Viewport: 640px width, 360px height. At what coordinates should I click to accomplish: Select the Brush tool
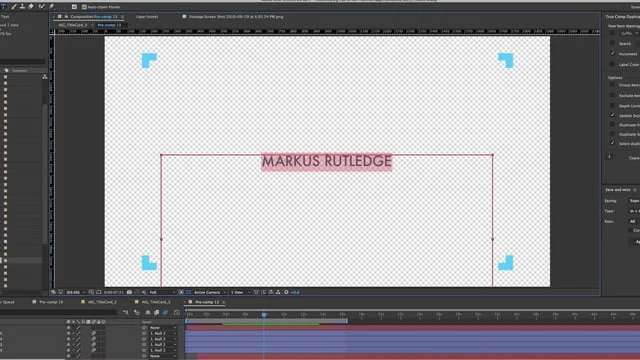point(13,7)
